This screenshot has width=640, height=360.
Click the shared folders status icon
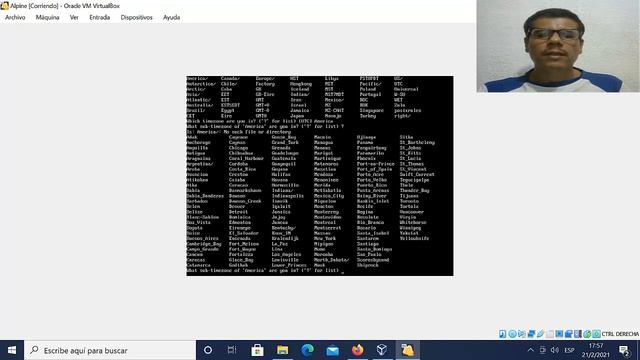point(550,334)
